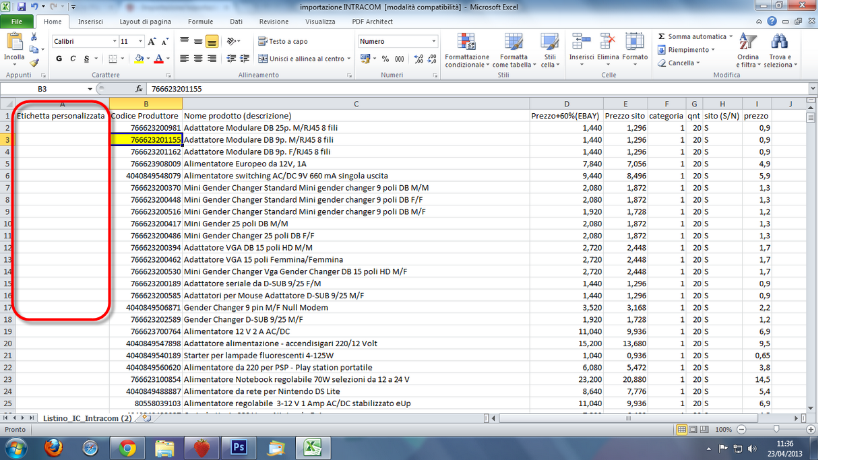This screenshot has width=868, height=460.
Task: Click the Format Painter brush icon
Action: click(x=34, y=63)
